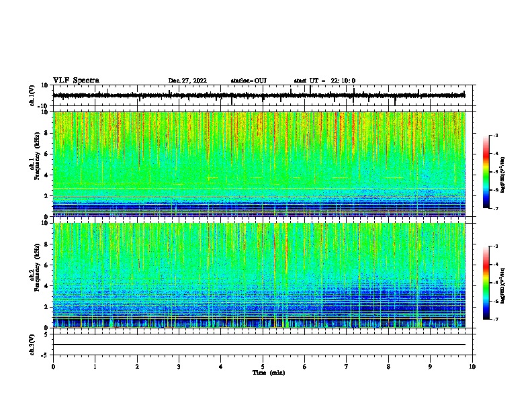Click the time axis tick label '5'
This screenshot has height=411, width=532.
[x=263, y=367]
